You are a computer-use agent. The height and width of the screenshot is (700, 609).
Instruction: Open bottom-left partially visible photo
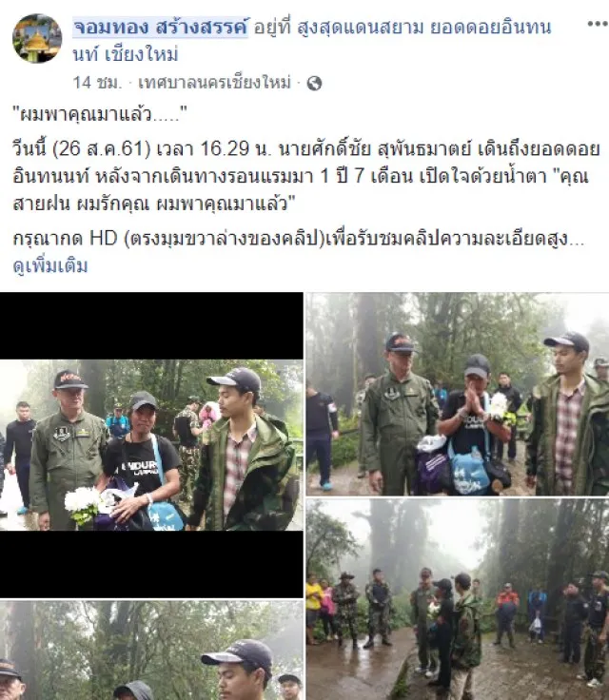[151, 651]
